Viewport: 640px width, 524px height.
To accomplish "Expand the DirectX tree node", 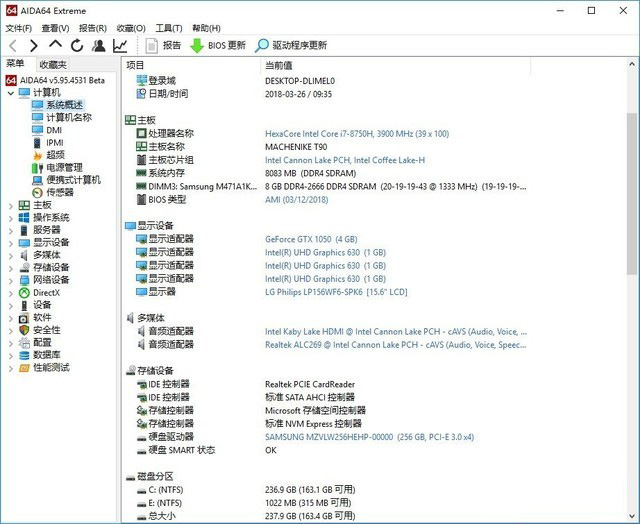I will pyautogui.click(x=11, y=293).
